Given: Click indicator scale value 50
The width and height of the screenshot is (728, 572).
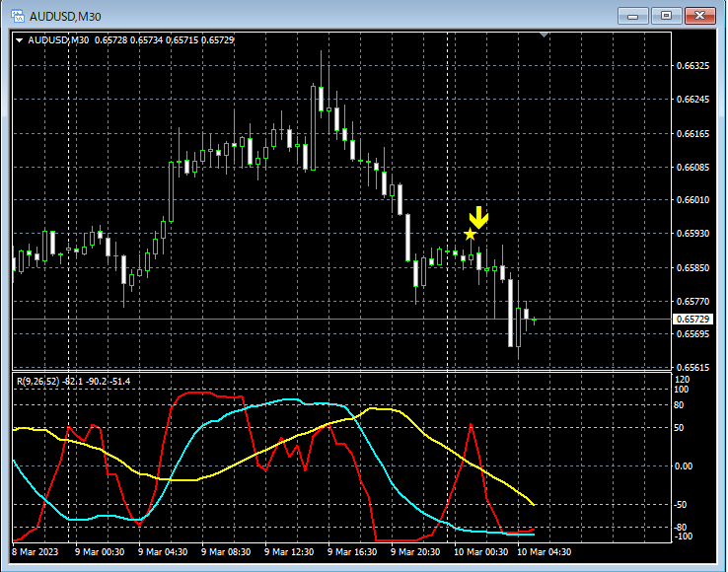Looking at the screenshot, I should 679,428.
